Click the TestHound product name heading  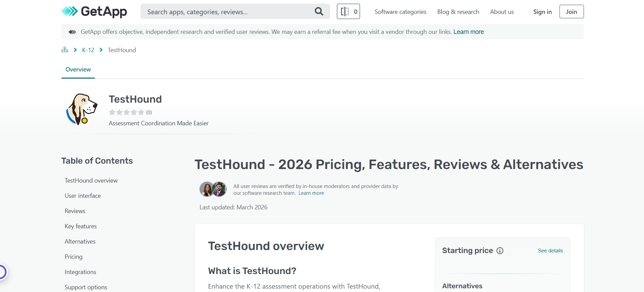[x=135, y=99]
